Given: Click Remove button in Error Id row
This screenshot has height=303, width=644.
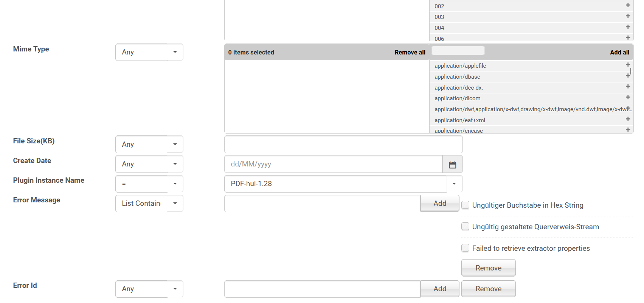Looking at the screenshot, I should coord(488,289).
